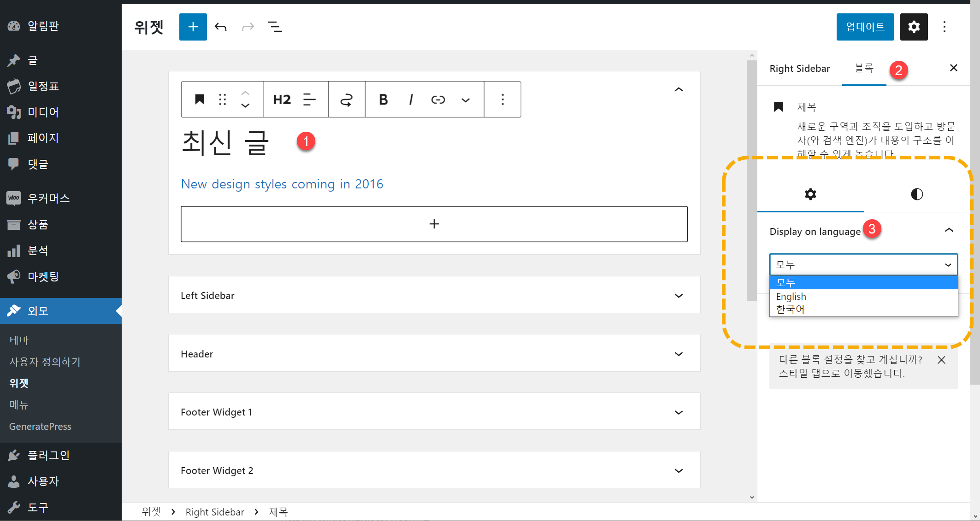Open block options three-dot menu
Image resolution: width=980 pixels, height=521 pixels.
tap(502, 100)
